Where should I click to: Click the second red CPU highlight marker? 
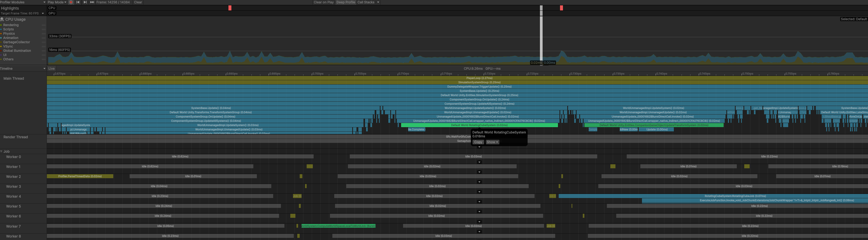[561, 8]
